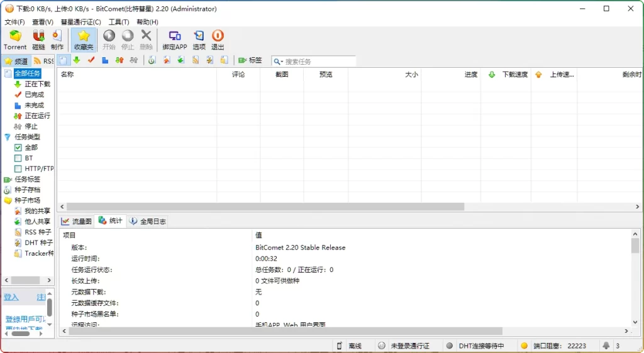Open the 查看(V) menu
This screenshot has height=353, width=644.
click(x=43, y=22)
